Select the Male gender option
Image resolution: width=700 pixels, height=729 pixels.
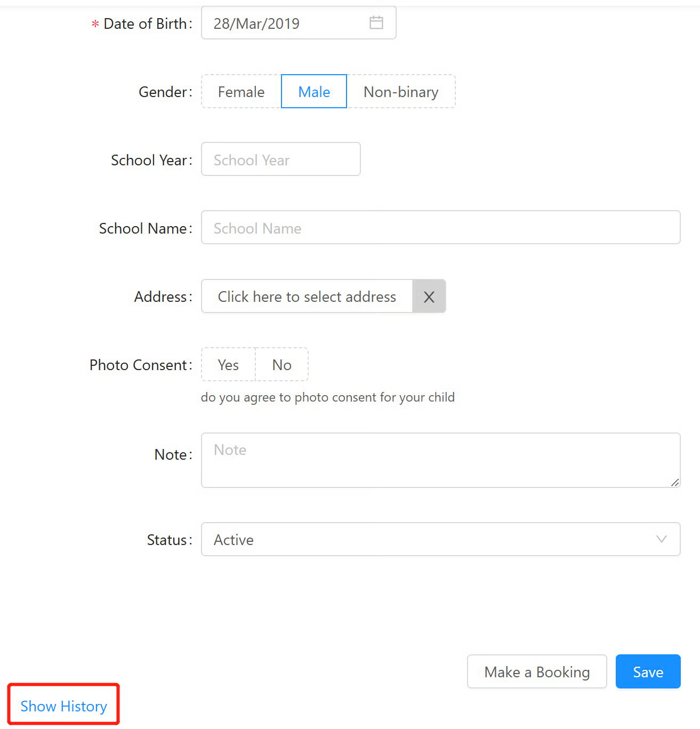tap(314, 92)
